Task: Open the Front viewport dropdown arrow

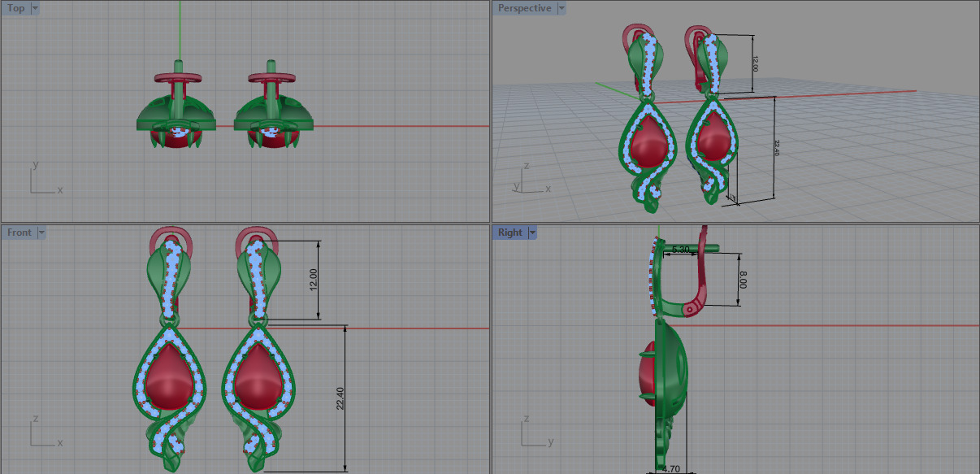Action: (41, 233)
